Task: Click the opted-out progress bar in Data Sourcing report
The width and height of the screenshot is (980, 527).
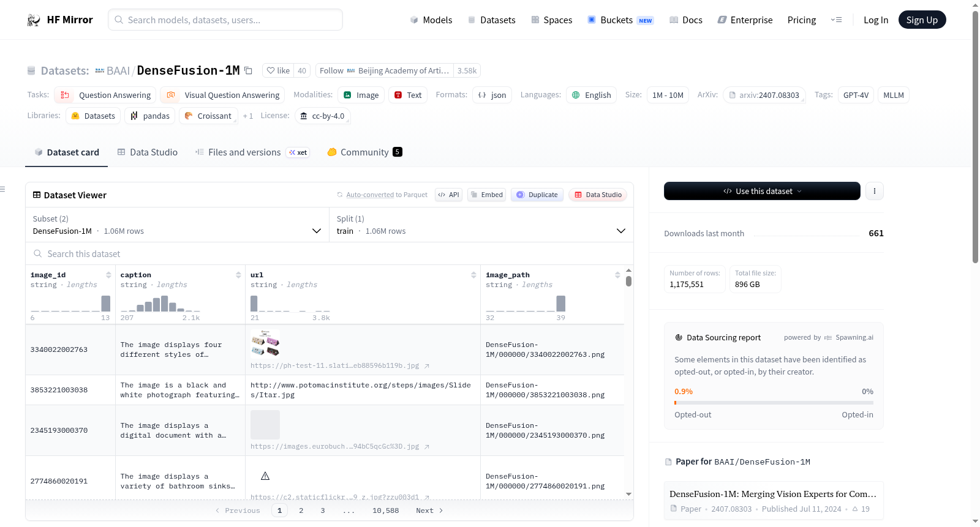Action: click(x=774, y=403)
